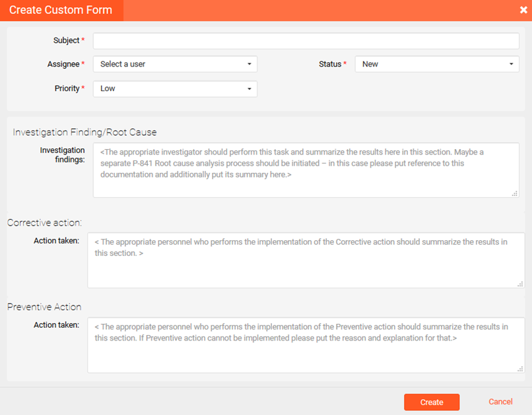Grab the Investigation findings resize handle
Screen dimensions: 532x415
[x=515, y=193]
